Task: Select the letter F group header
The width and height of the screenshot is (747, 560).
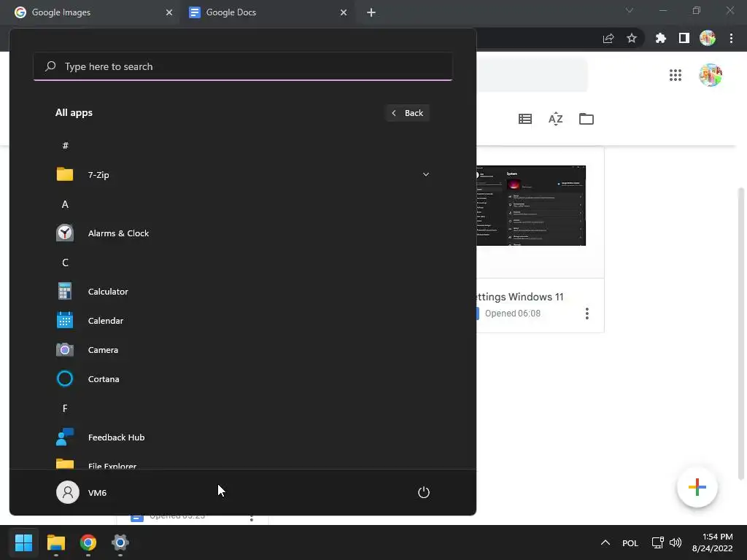Action: [x=65, y=408]
